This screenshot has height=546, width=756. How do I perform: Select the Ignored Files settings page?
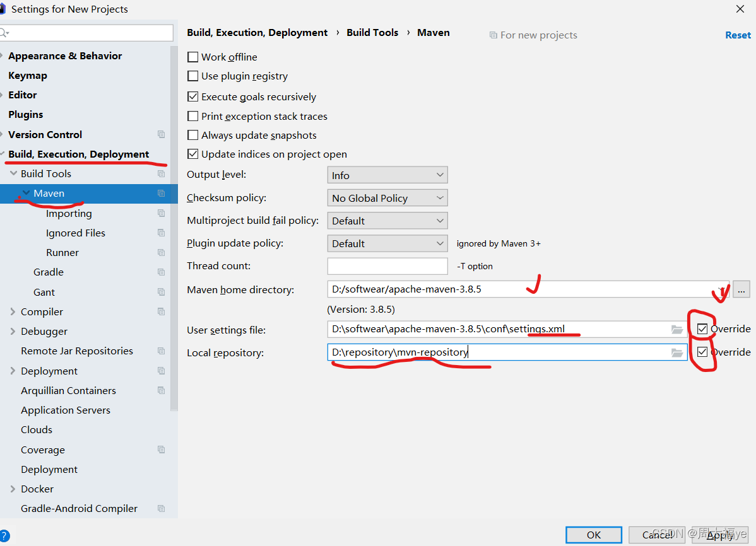click(76, 233)
